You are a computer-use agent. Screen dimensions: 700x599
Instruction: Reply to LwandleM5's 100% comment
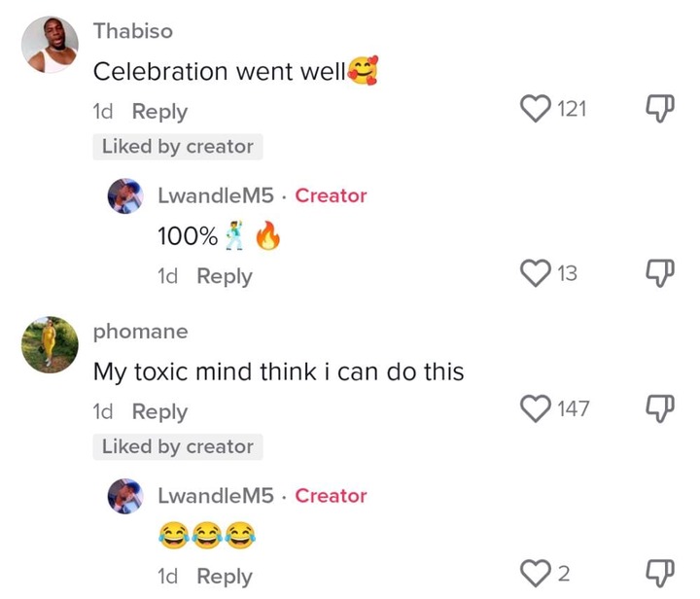point(225,276)
